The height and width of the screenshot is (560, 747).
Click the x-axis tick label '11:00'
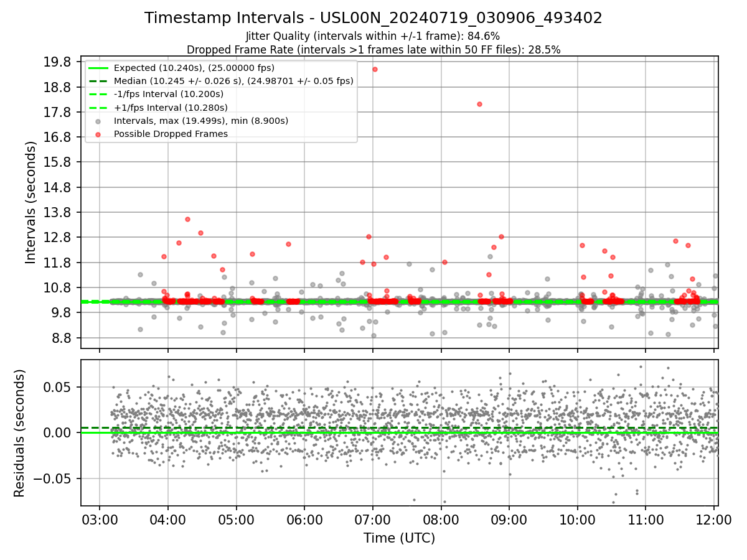(x=646, y=520)
